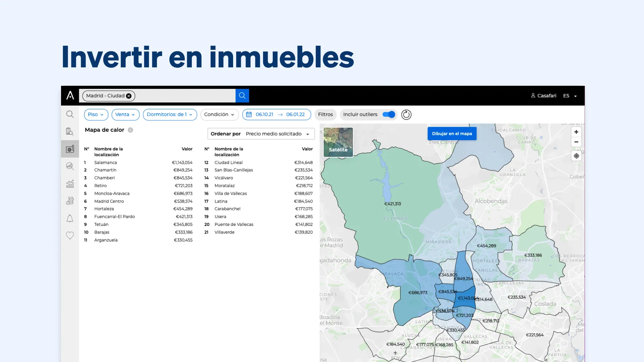The width and height of the screenshot is (644, 362).
Task: Open the market analytics magnifier sidebar icon
Action: click(x=70, y=166)
